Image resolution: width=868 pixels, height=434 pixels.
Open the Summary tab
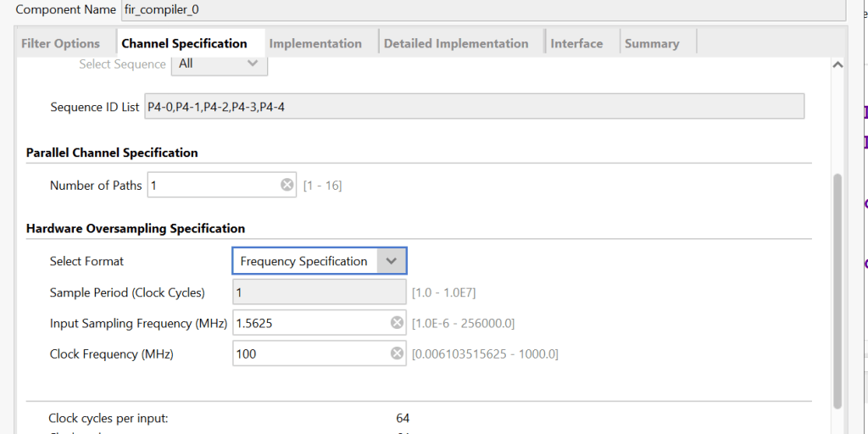coord(652,43)
